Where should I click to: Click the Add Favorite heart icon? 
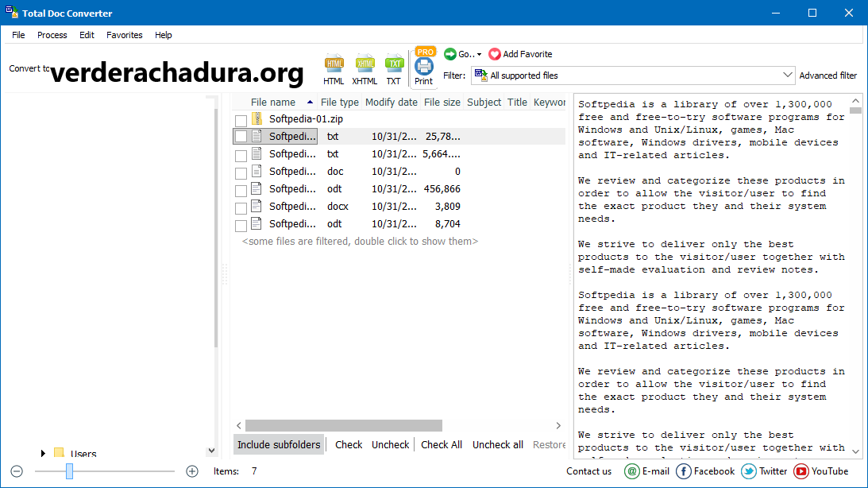[494, 54]
